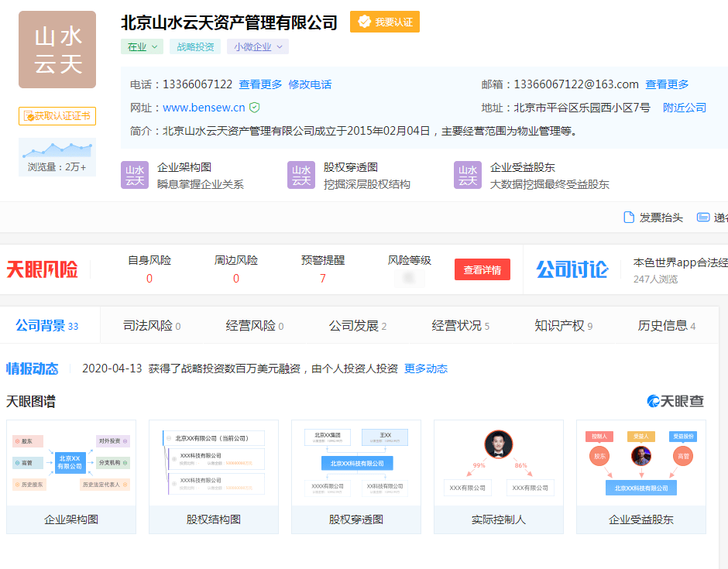The height and width of the screenshot is (569, 728).
Task: Click the 天眼风险 logo
Action: [x=43, y=269]
